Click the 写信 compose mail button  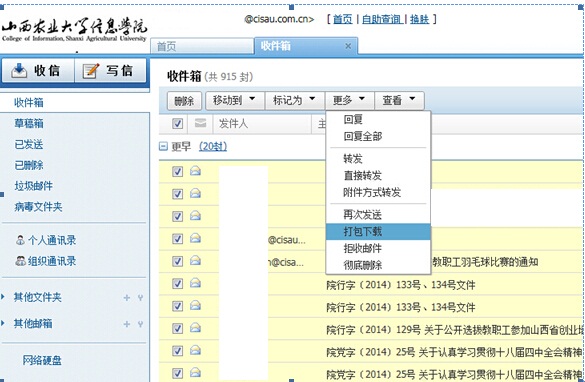click(x=110, y=70)
